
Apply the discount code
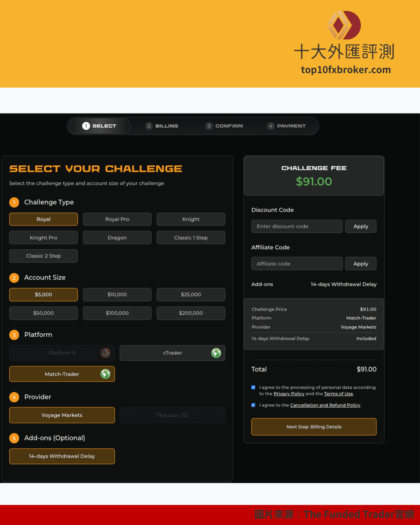tap(360, 226)
